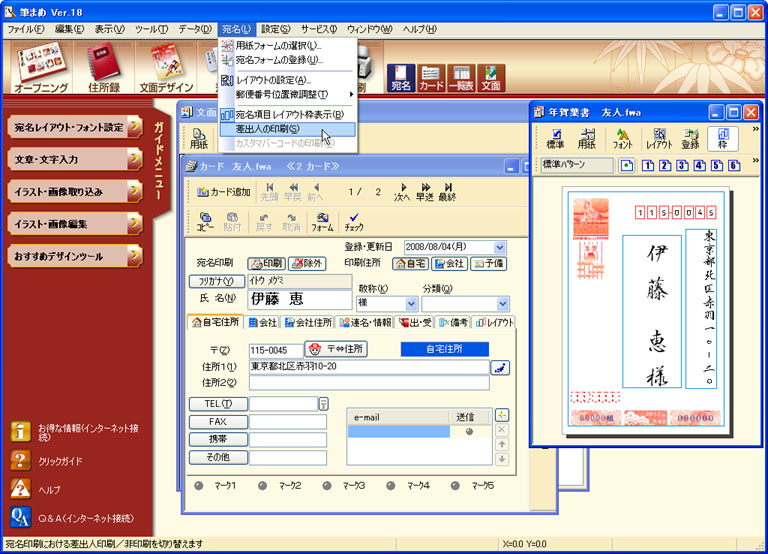This screenshot has height=554, width=768.
Task: Open the ヘルプ icon in the sidebar
Action: point(21,488)
